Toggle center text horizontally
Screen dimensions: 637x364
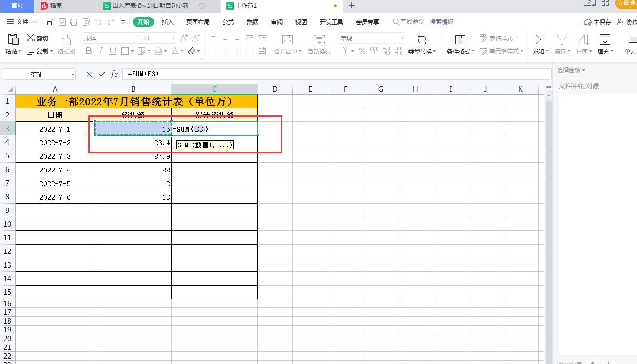pyautogui.click(x=225, y=51)
